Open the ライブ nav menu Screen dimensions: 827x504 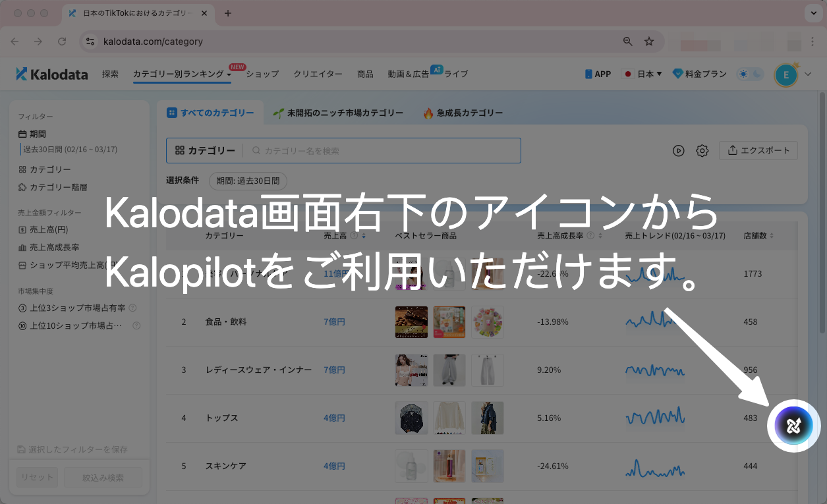click(x=456, y=74)
